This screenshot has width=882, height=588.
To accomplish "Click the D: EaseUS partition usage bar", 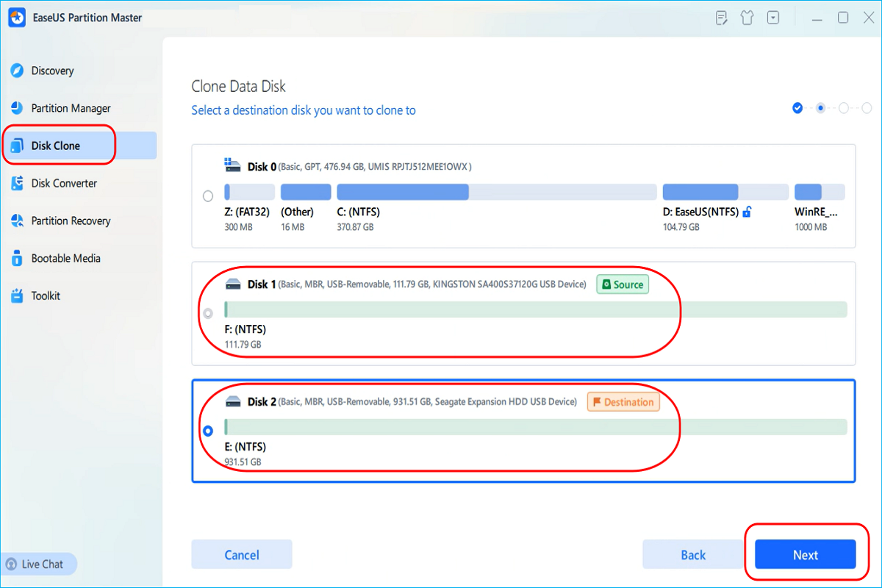I will coord(725,192).
